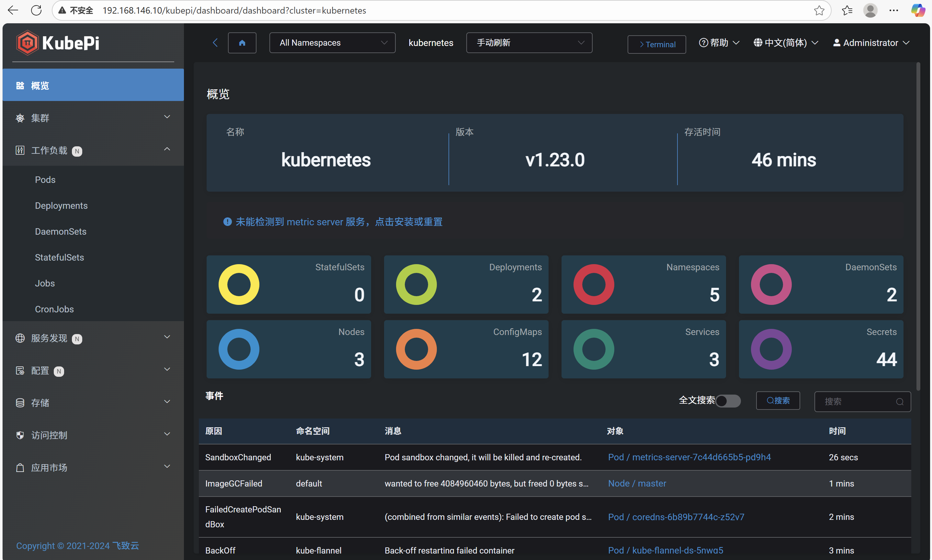
Task: Select Deployments in the sidebar
Action: click(61, 206)
